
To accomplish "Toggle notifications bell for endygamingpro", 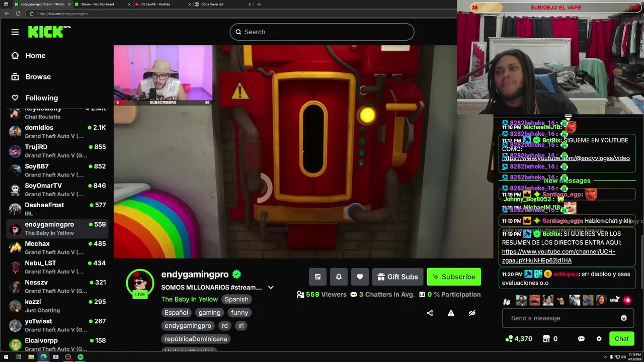I will click(x=339, y=277).
